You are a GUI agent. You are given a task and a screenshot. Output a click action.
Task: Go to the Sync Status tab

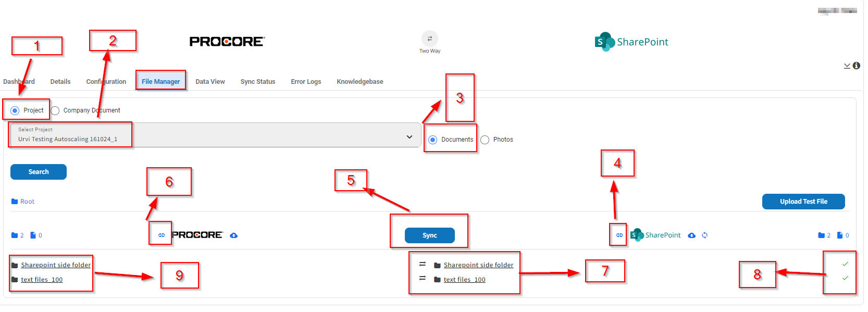[x=258, y=82]
